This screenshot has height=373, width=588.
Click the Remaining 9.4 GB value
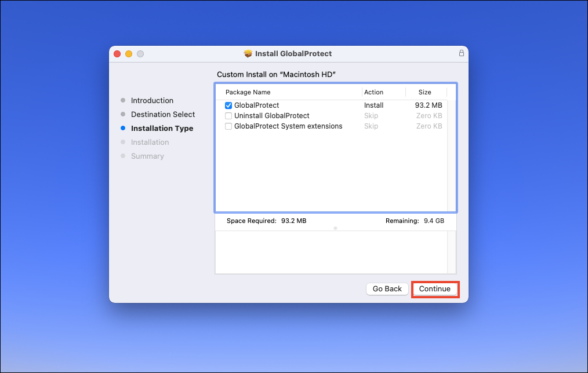tap(434, 221)
